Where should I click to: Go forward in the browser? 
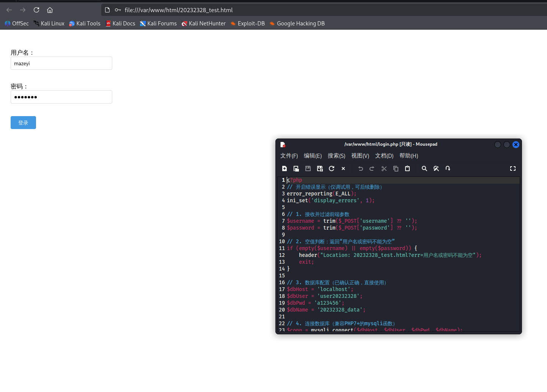click(23, 10)
